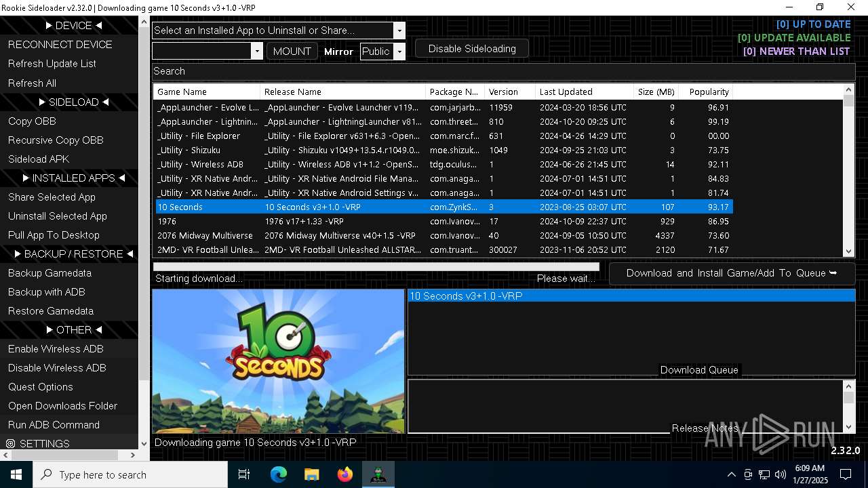The width and height of the screenshot is (868, 488).
Task: Open File Explorer from taskbar
Action: pyautogui.click(x=311, y=474)
